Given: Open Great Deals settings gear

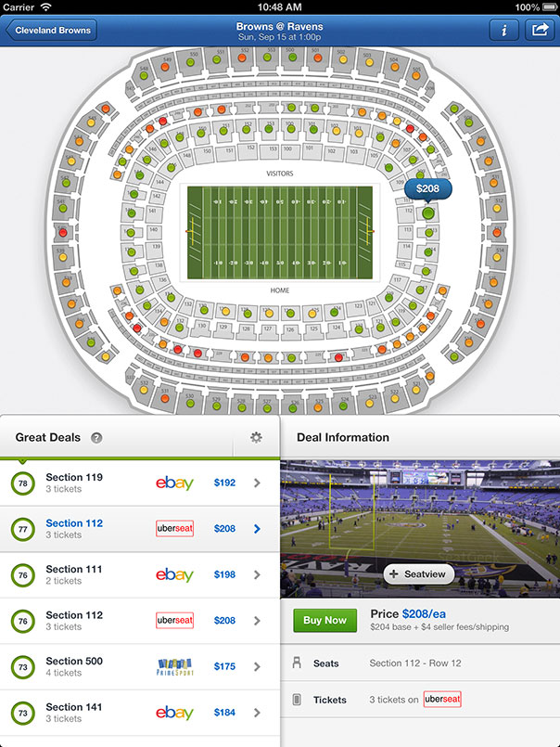Looking at the screenshot, I should [256, 438].
